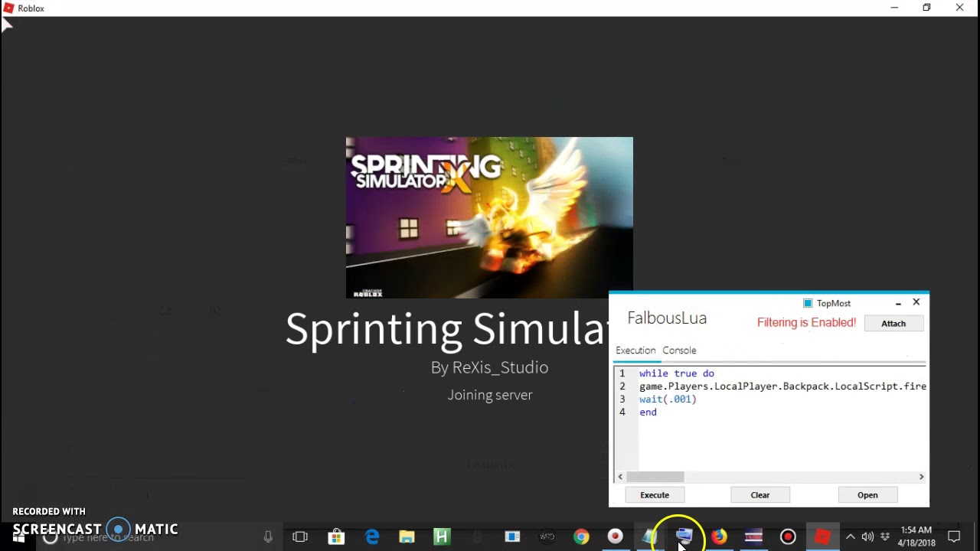The width and height of the screenshot is (980, 551).
Task: Click the horizontal scrollbar thumb in the editor
Action: (655, 477)
